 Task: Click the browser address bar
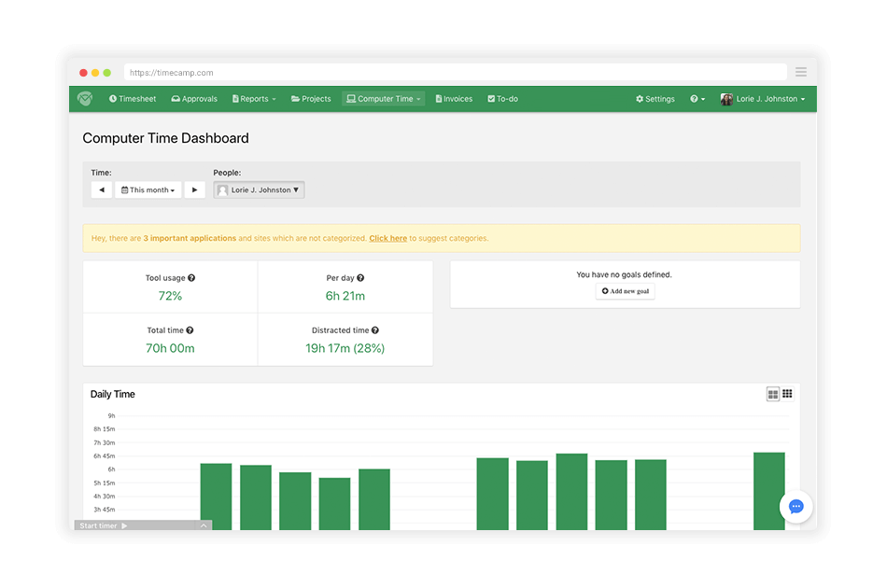pos(456,73)
